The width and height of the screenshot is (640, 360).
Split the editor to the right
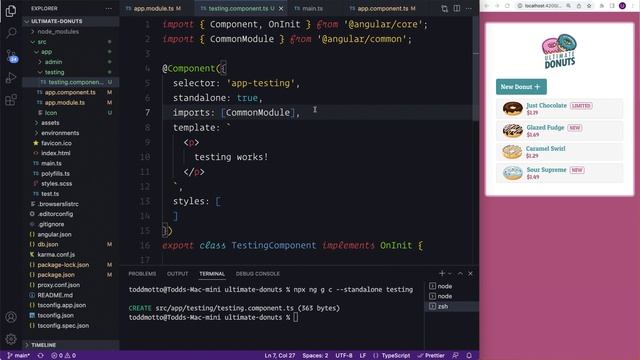pos(457,9)
